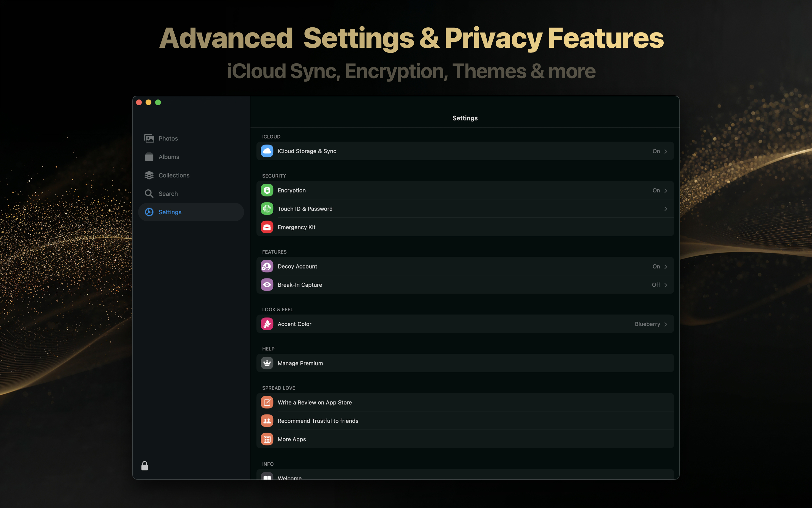
Task: Click the Break-In Capture eye icon
Action: pos(267,285)
